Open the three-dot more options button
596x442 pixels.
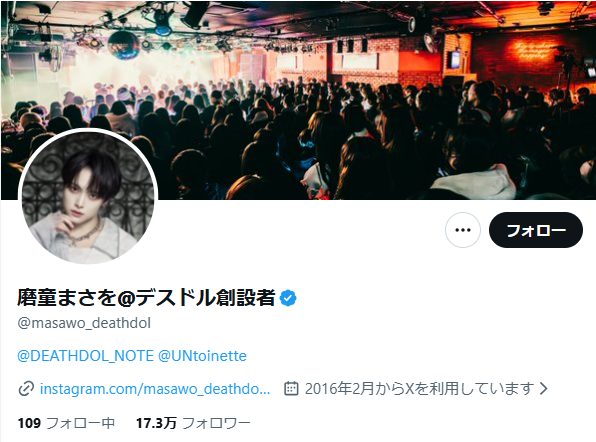tap(463, 230)
